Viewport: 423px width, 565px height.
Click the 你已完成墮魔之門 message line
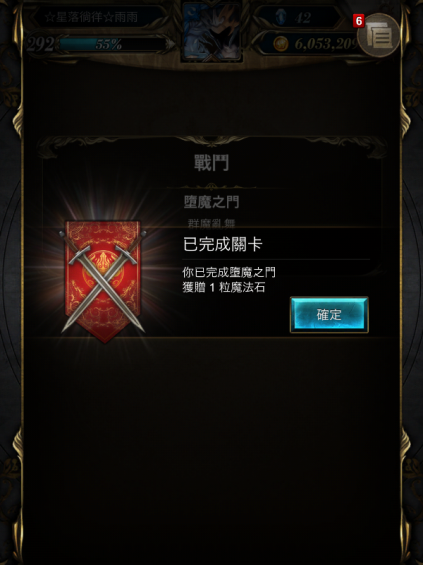229,272
